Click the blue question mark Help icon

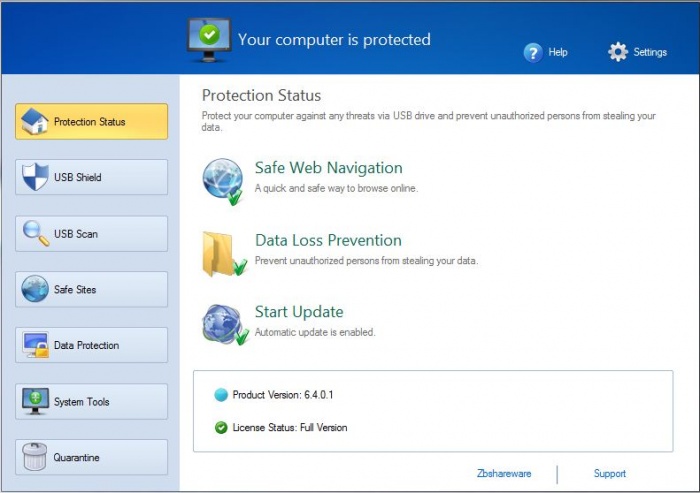pyautogui.click(x=533, y=53)
